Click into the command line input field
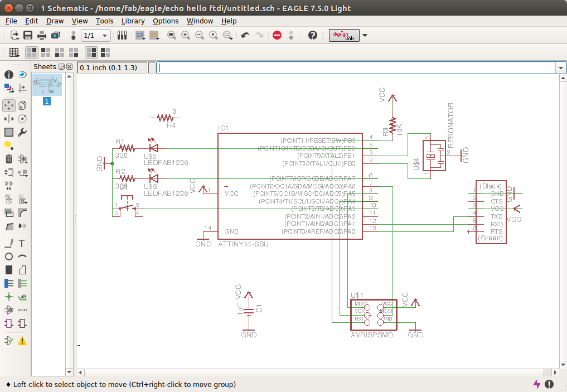 coord(356,67)
